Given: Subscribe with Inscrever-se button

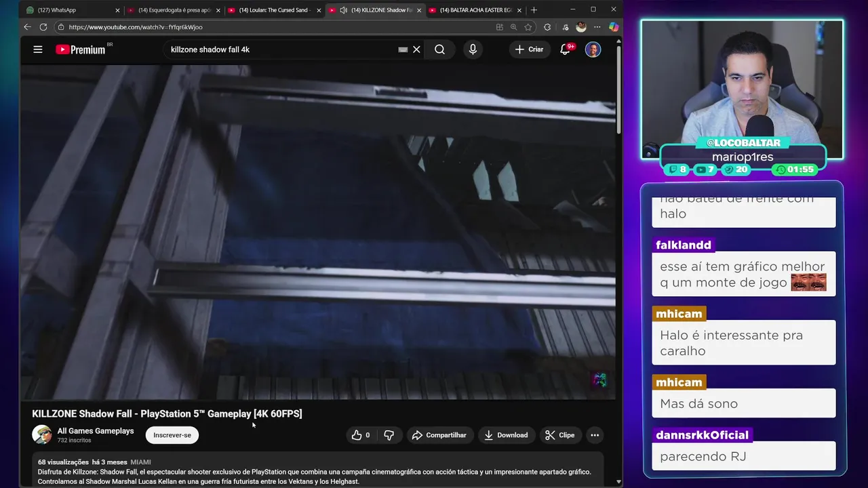Looking at the screenshot, I should pos(172,435).
